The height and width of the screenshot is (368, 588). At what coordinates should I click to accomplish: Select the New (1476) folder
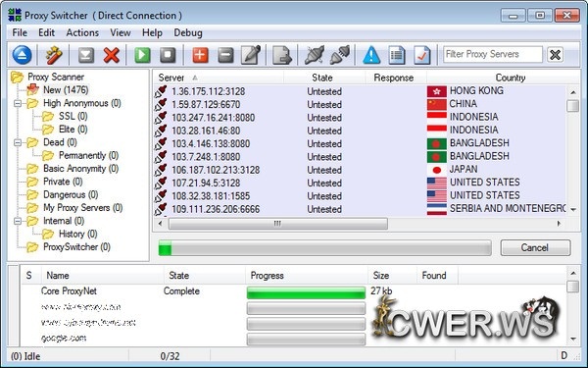[x=66, y=90]
